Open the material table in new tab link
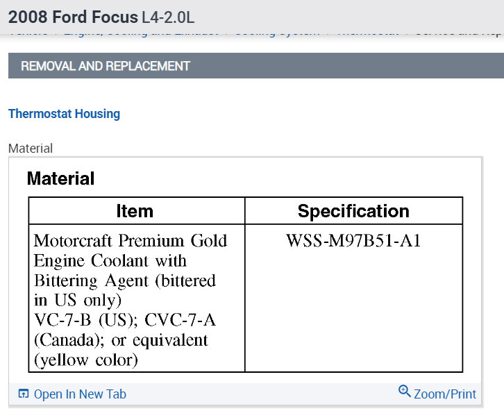The image size is (504, 420). (80, 394)
